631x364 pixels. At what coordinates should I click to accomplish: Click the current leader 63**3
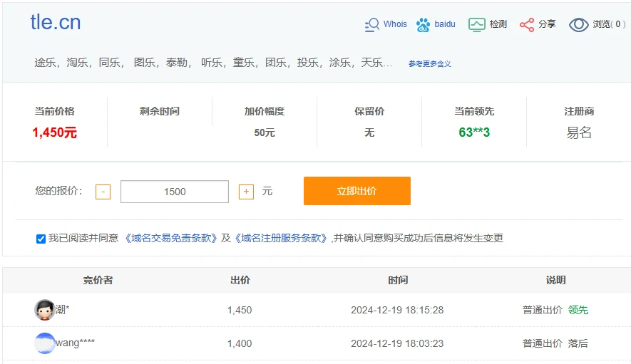[x=474, y=132]
